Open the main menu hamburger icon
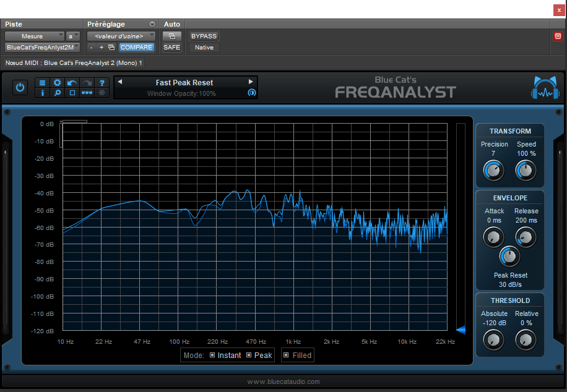Viewport: 567px width, 392px height. pos(42,83)
